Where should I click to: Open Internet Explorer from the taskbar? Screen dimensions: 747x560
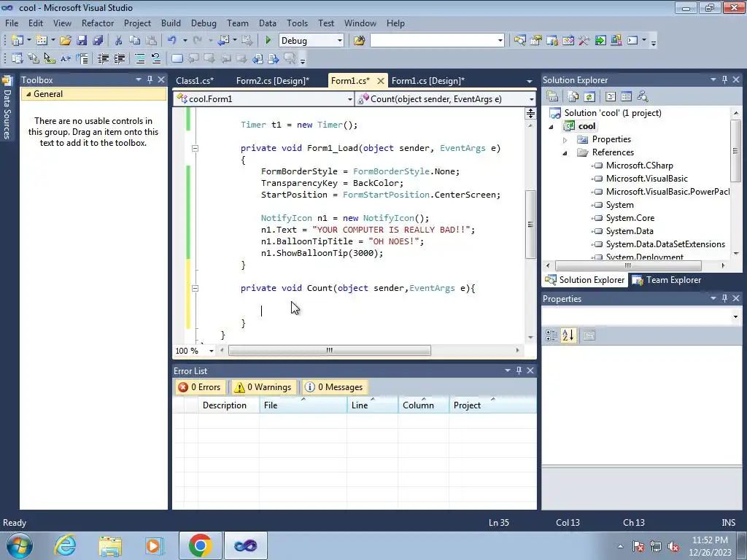(65, 545)
